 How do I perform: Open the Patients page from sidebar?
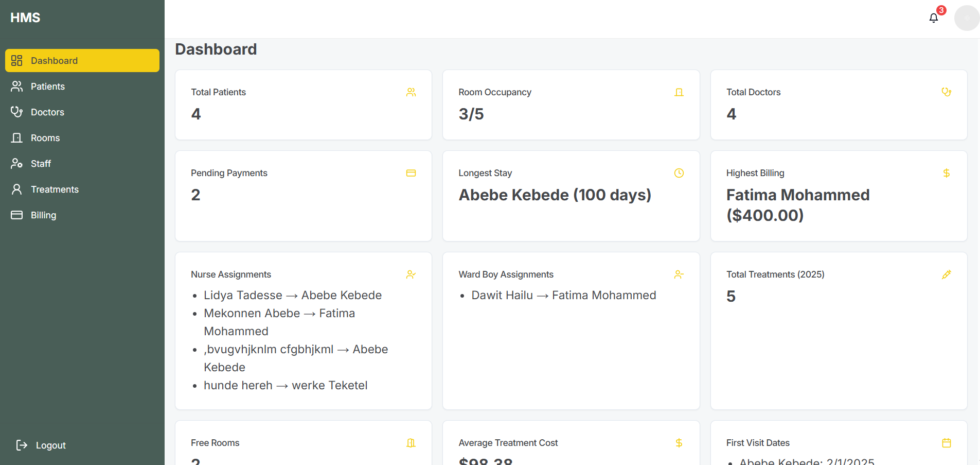pos(47,87)
